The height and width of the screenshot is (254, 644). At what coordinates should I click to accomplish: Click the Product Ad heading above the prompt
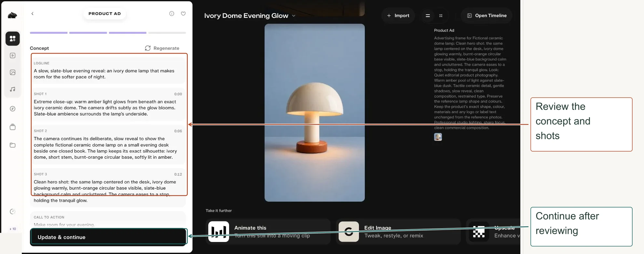tap(444, 30)
